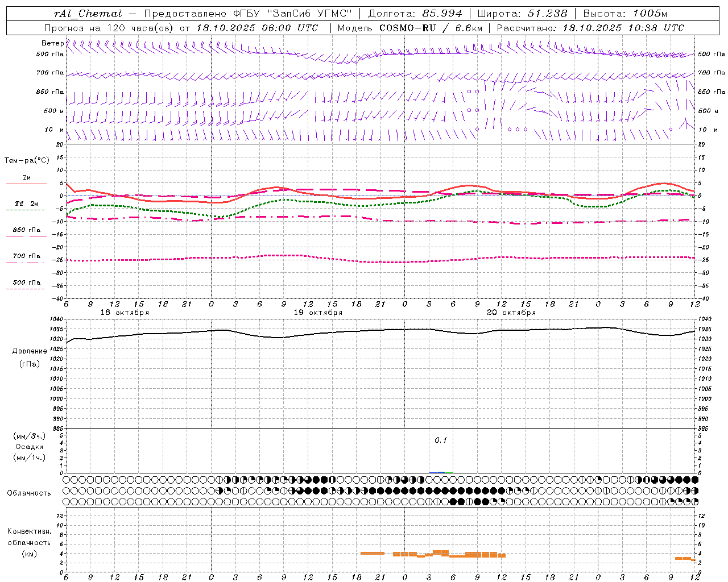
Task: Select the Широта: 51.238 latitude value
Action: [522, 14]
